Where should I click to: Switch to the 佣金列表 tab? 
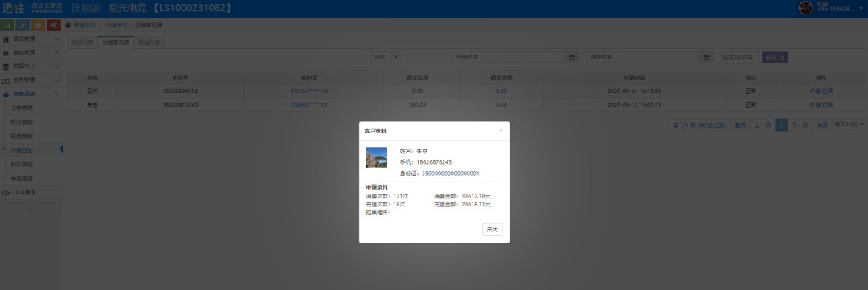[149, 43]
